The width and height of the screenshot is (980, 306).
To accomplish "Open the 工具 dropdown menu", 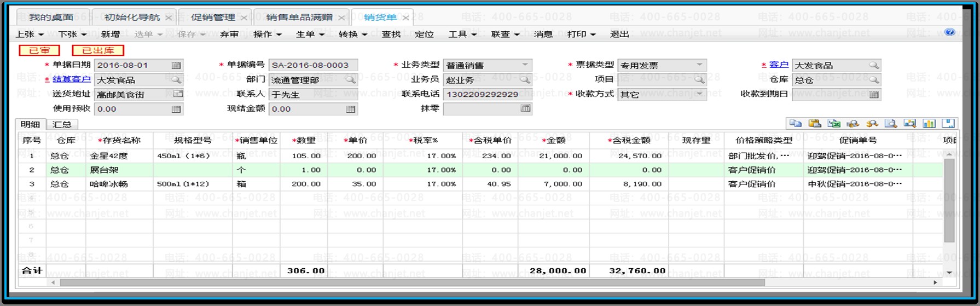I will [474, 34].
